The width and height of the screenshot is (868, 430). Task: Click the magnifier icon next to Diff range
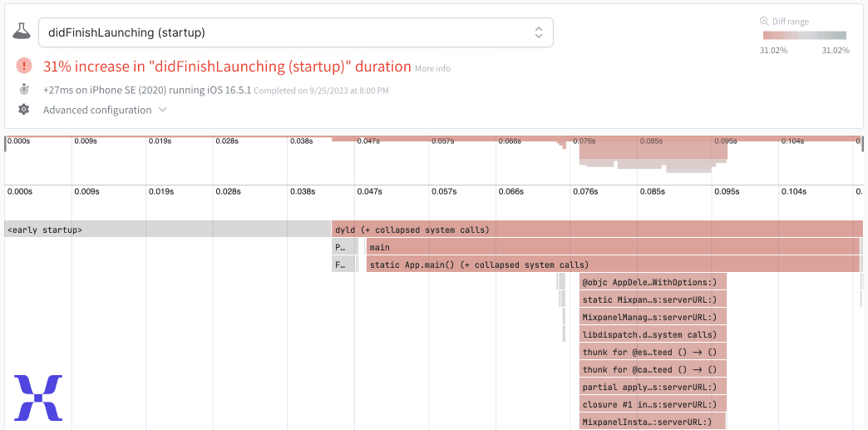(764, 22)
